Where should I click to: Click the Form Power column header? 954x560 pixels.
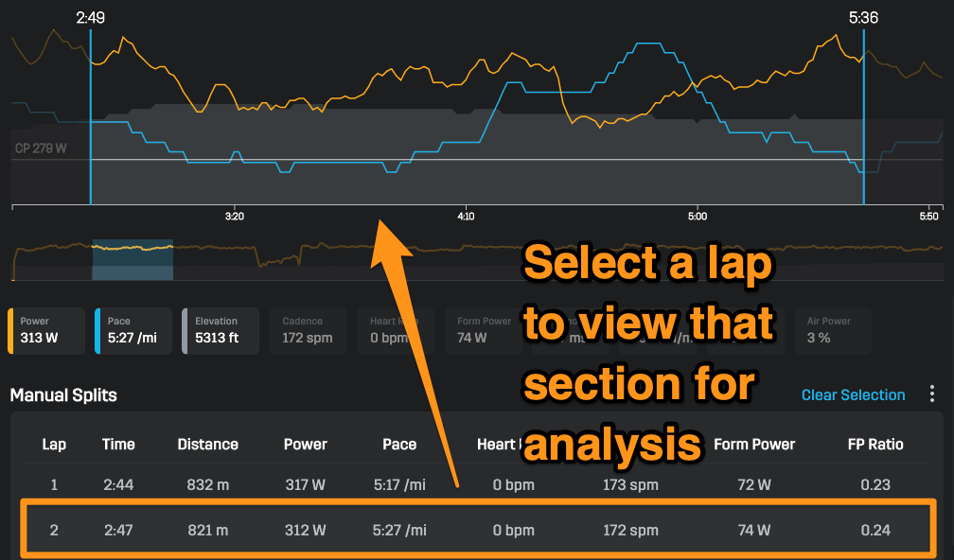[x=754, y=445]
